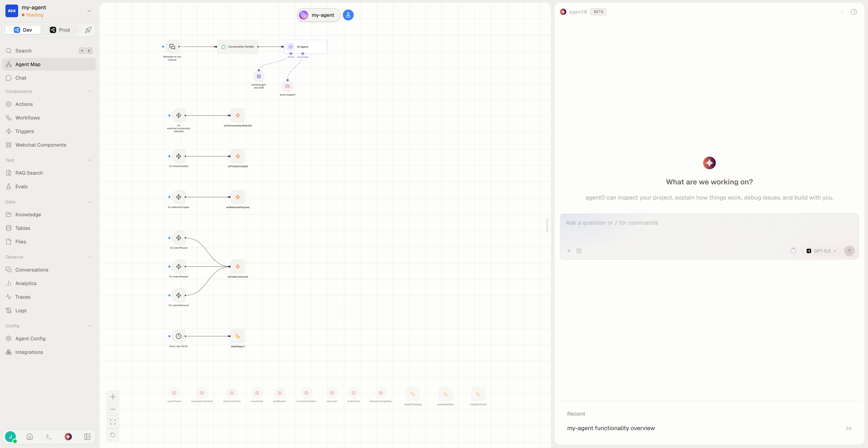Collapse the Components section
868x448 pixels.
90,92
